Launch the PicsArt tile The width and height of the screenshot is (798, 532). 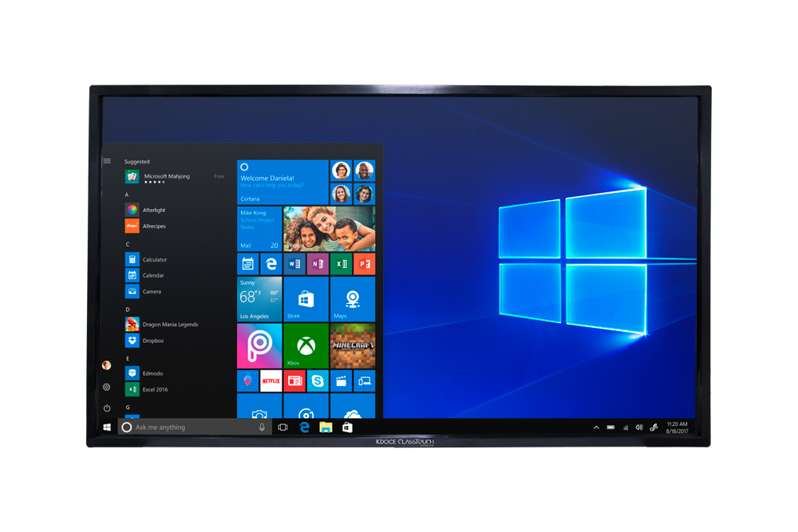259,346
